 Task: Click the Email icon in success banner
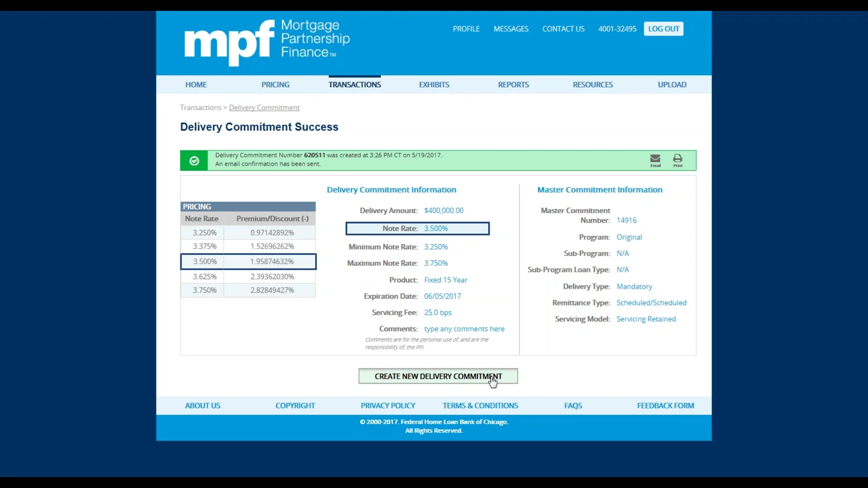point(655,160)
